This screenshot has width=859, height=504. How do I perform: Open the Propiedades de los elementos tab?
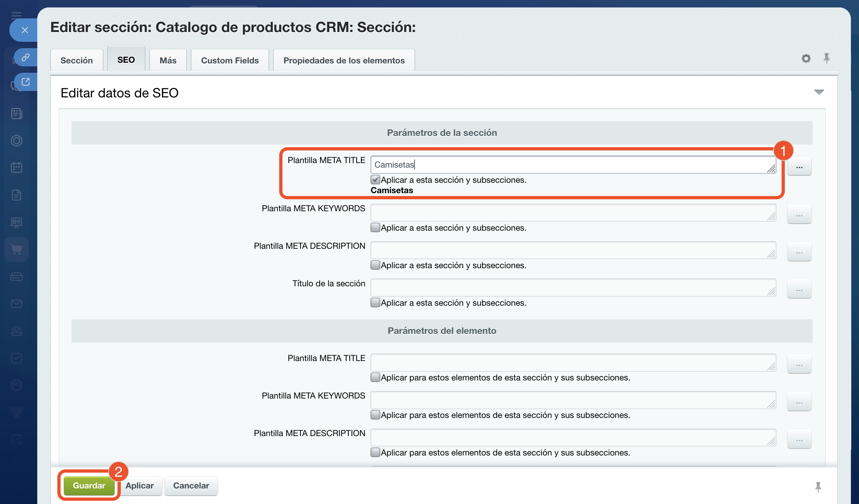click(x=344, y=60)
